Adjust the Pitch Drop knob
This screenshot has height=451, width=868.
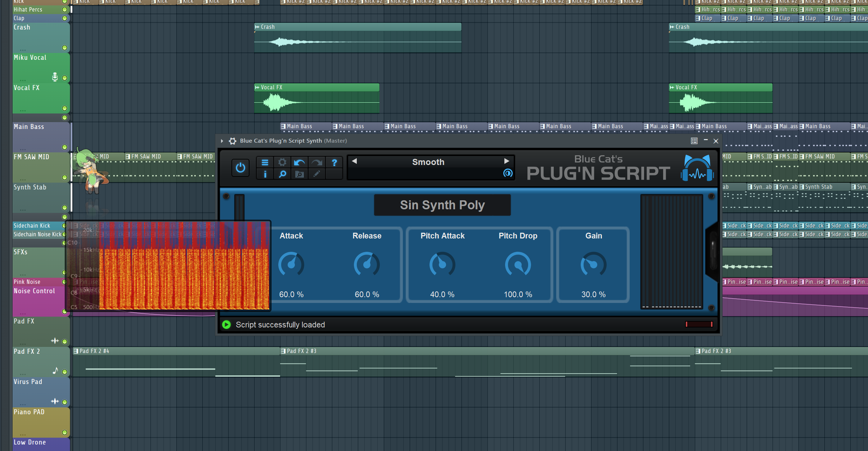(x=518, y=265)
